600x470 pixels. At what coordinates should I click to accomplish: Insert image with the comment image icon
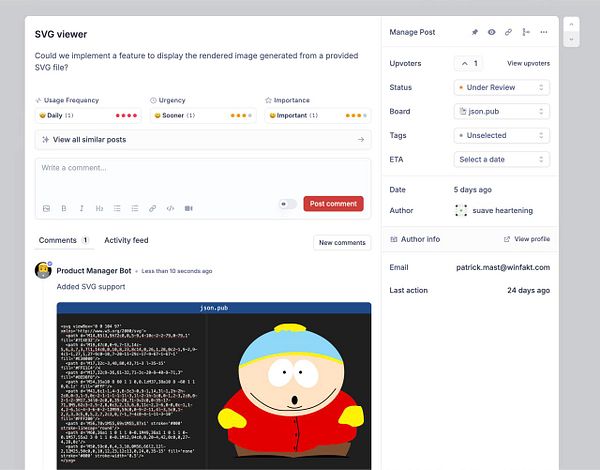click(x=46, y=208)
